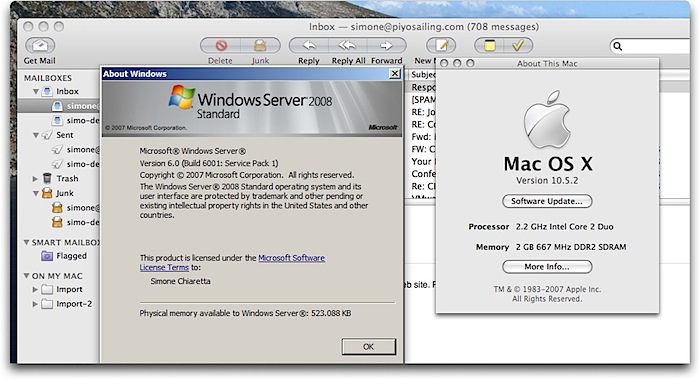
Task: Mark message as Junk in Mail toolbar
Action: coord(260,46)
